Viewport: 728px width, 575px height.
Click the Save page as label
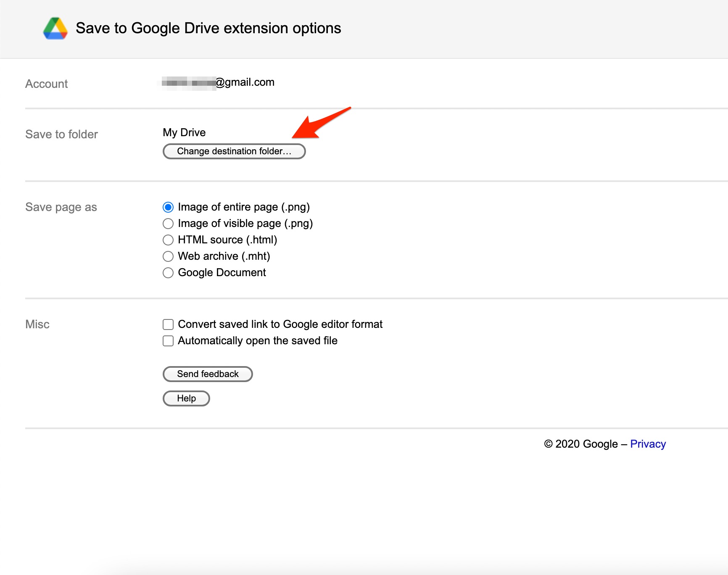click(x=61, y=207)
